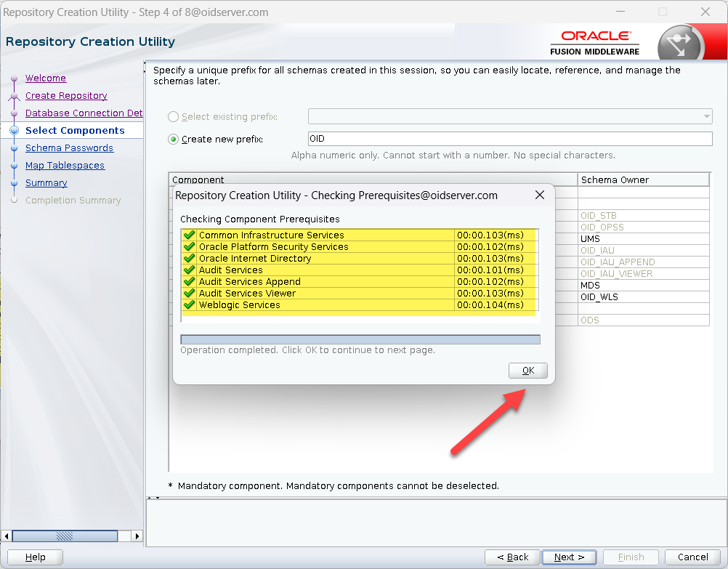The height and width of the screenshot is (569, 728).
Task: Click the green checkmark beside Common Infrastructure Services
Action: point(189,235)
